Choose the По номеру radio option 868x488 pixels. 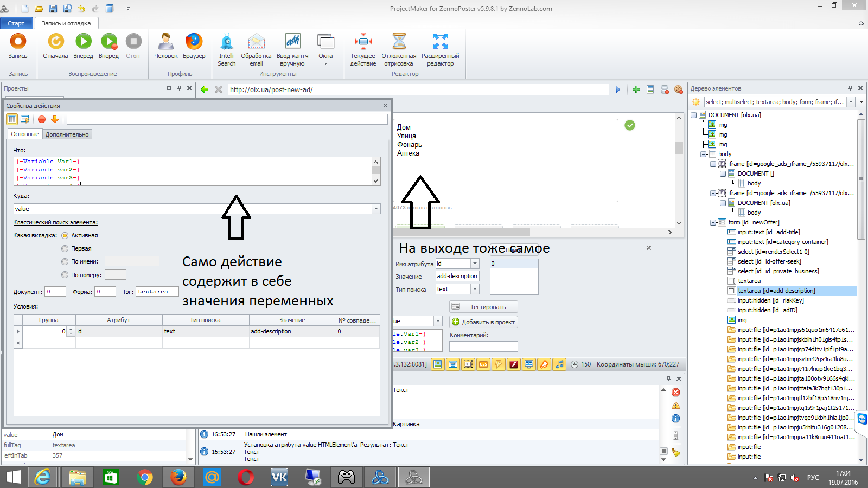point(65,275)
